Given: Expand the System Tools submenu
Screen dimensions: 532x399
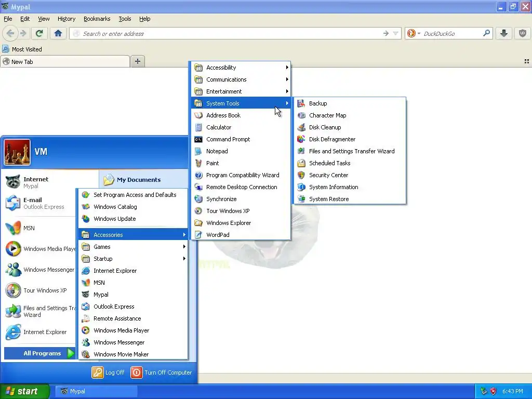Looking at the screenshot, I should (x=241, y=103).
